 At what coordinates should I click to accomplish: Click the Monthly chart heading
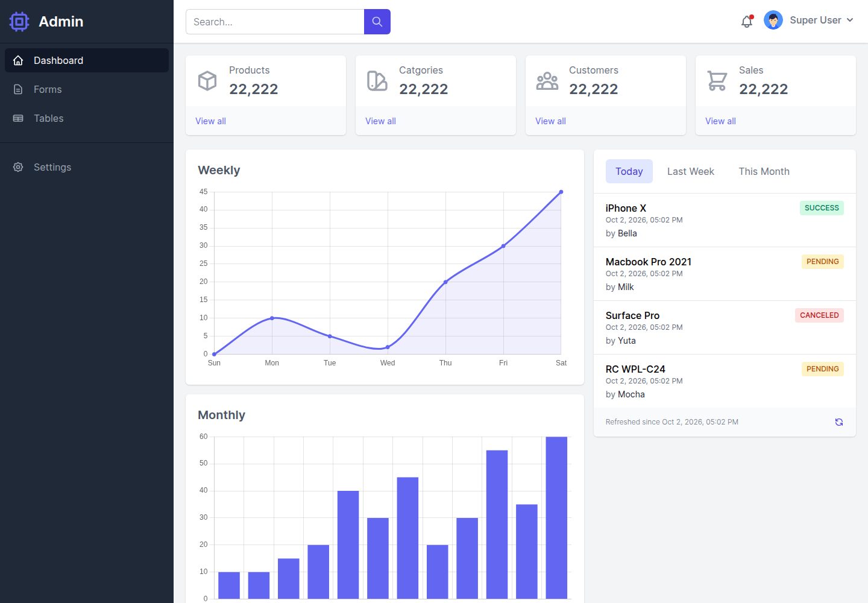(221, 415)
